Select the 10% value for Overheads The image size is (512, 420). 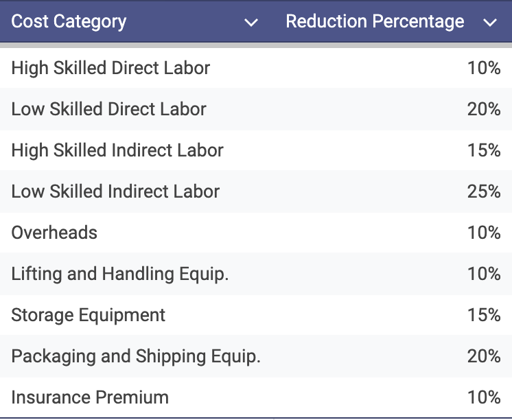point(484,233)
